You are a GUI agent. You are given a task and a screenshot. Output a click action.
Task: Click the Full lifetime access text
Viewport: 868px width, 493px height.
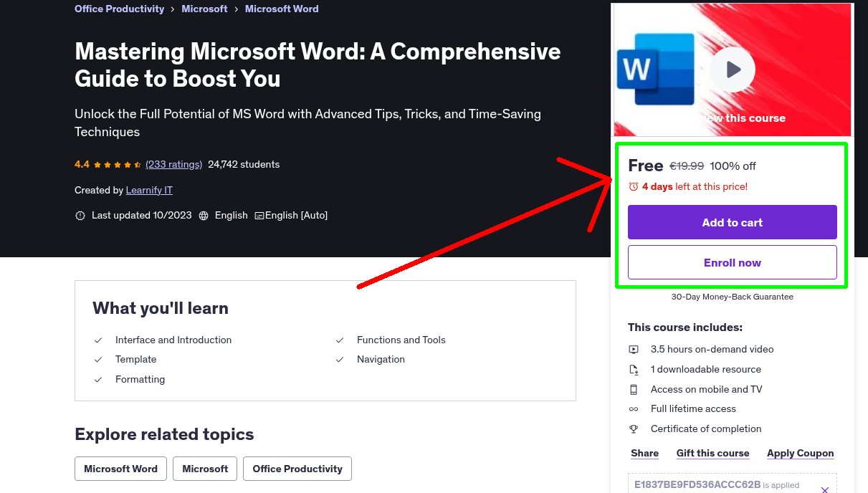click(693, 409)
